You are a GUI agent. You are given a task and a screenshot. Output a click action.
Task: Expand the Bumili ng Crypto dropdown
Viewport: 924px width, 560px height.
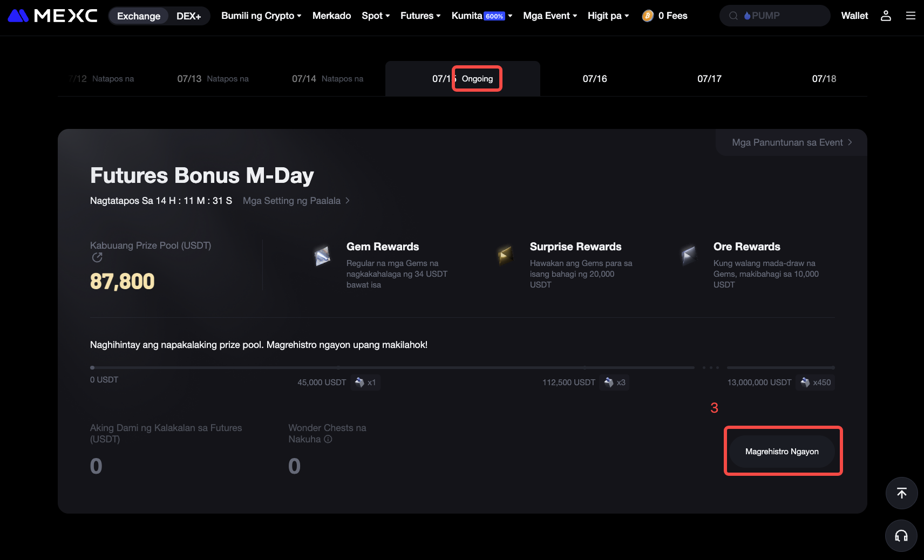(x=261, y=16)
